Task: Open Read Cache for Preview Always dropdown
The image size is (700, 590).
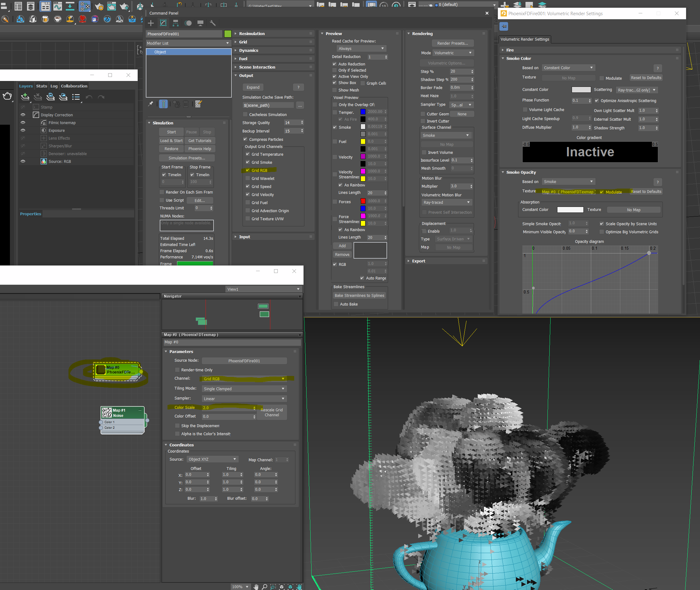Action: click(x=361, y=48)
